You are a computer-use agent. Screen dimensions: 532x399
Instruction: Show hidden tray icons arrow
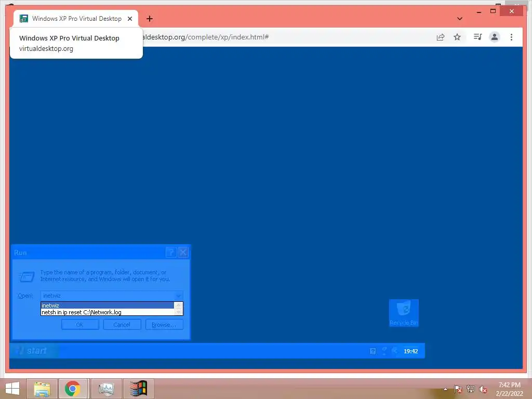tap(445, 389)
